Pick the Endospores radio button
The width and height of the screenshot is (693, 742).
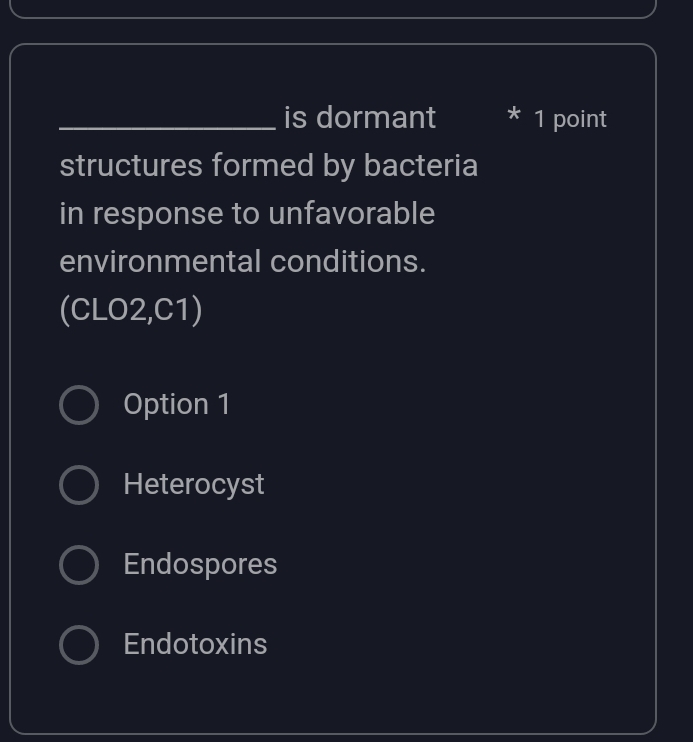pos(79,565)
